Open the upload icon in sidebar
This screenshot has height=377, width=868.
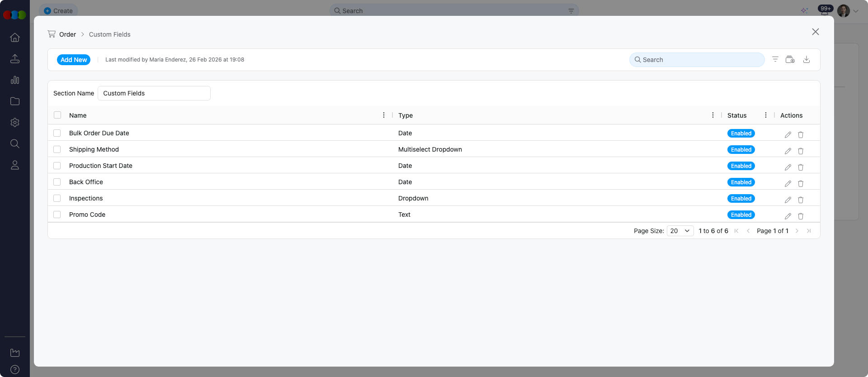click(15, 59)
